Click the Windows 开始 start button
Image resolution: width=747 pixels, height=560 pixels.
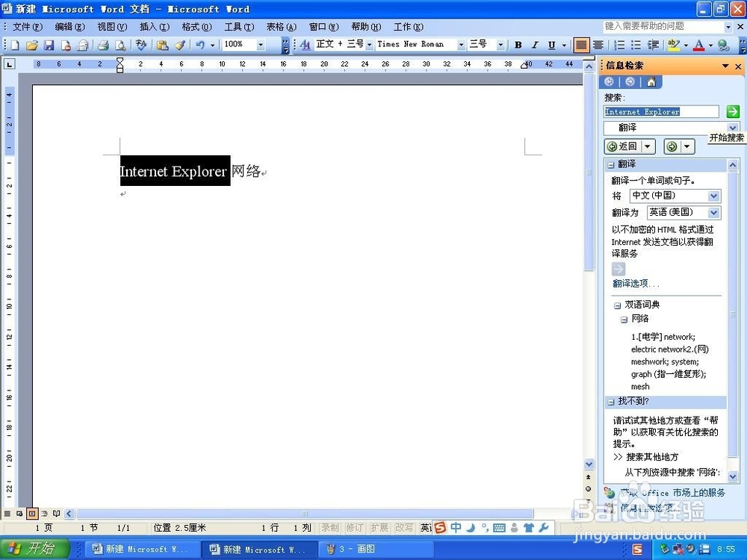click(x=35, y=549)
